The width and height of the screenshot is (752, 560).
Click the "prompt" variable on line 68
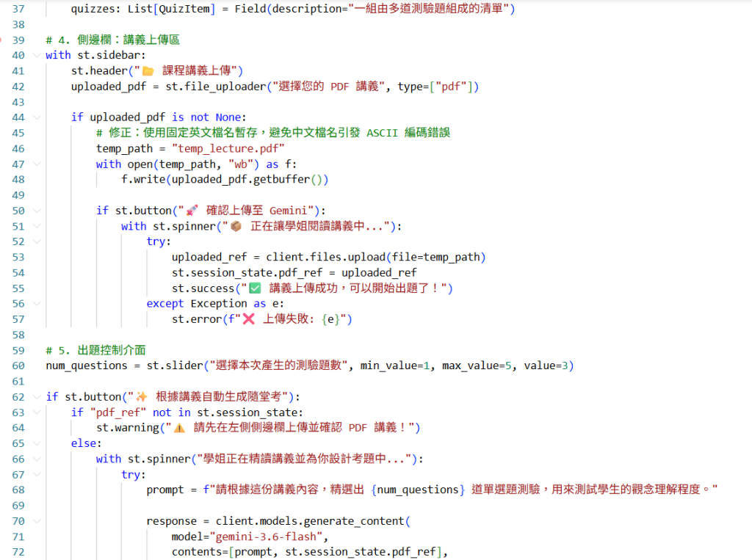coord(165,490)
